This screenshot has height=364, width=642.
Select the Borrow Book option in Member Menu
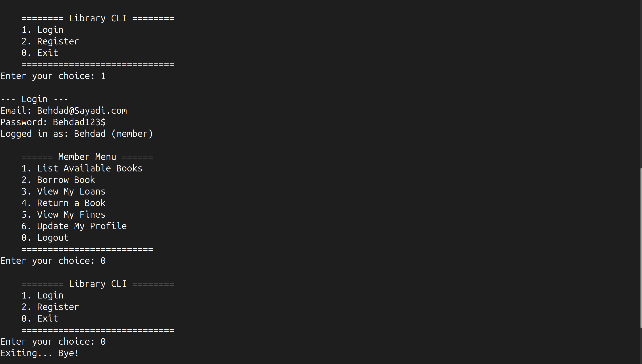[66, 180]
